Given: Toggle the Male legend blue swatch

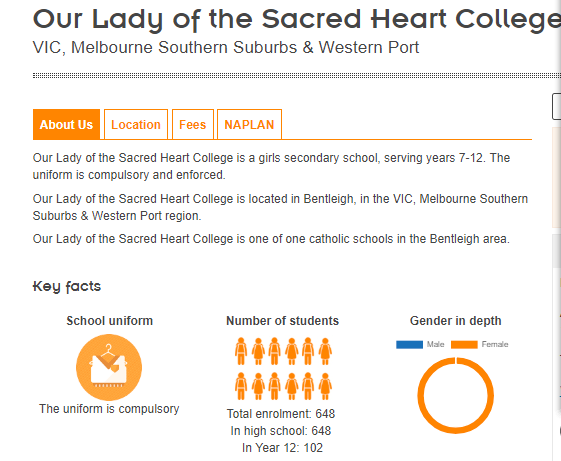Looking at the screenshot, I should pyautogui.click(x=409, y=344).
